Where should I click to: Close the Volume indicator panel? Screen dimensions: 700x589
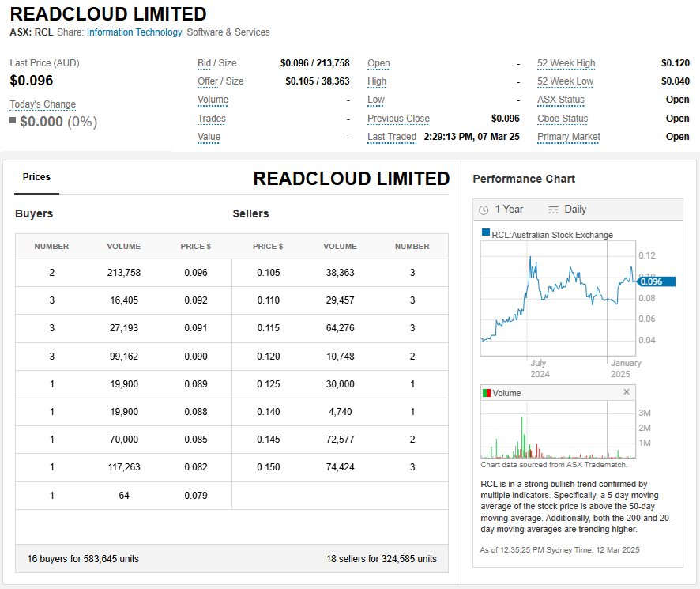point(627,392)
